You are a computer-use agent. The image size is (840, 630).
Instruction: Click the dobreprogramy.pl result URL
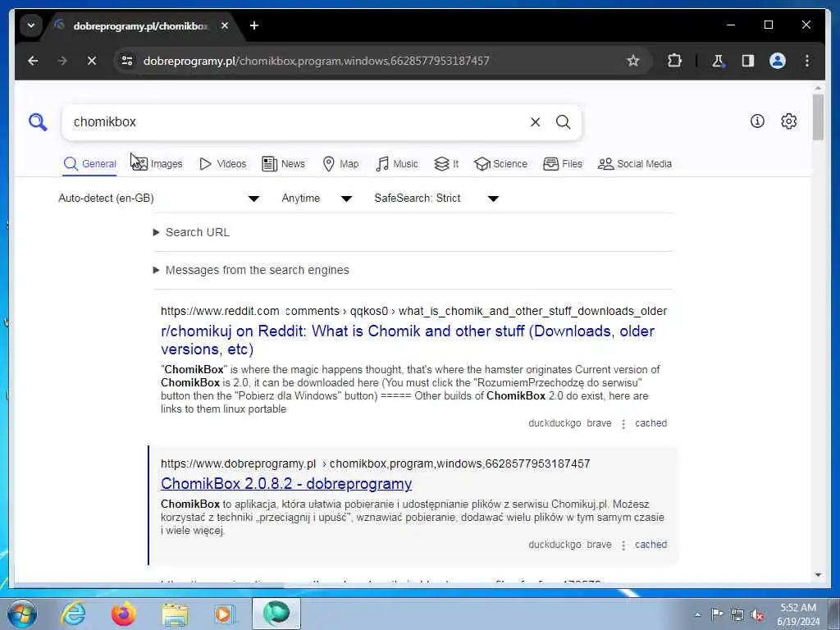click(x=375, y=464)
